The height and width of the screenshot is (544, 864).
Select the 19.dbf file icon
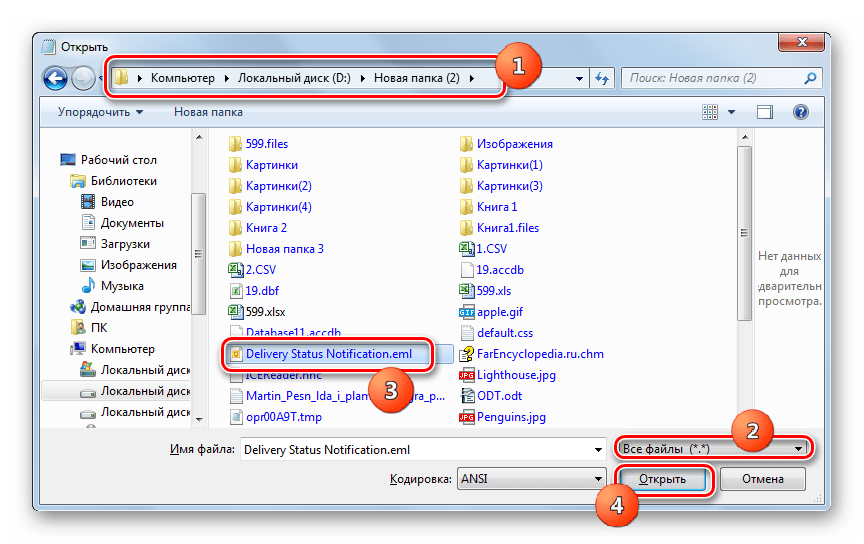click(236, 290)
